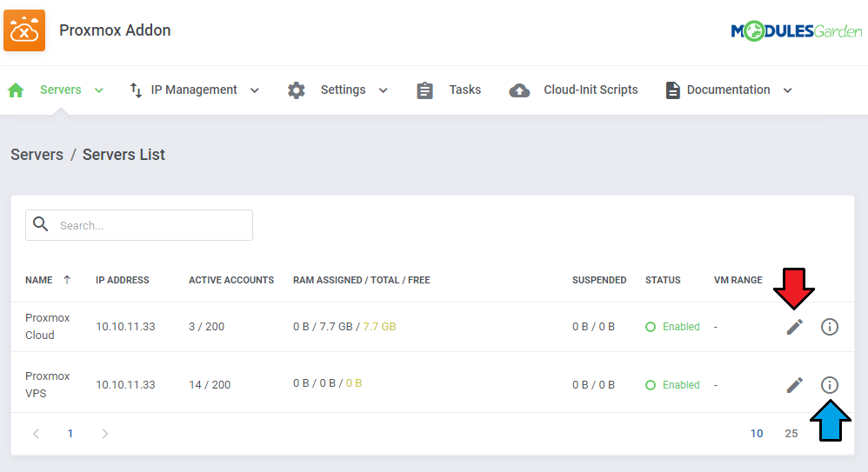
Task: Sort by name using the arrow icon
Action: point(67,280)
